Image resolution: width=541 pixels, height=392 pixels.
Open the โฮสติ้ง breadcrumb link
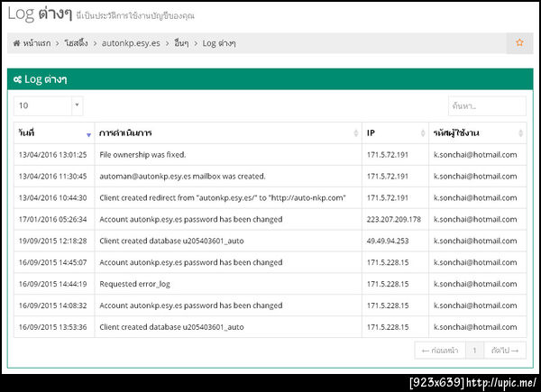tap(76, 43)
